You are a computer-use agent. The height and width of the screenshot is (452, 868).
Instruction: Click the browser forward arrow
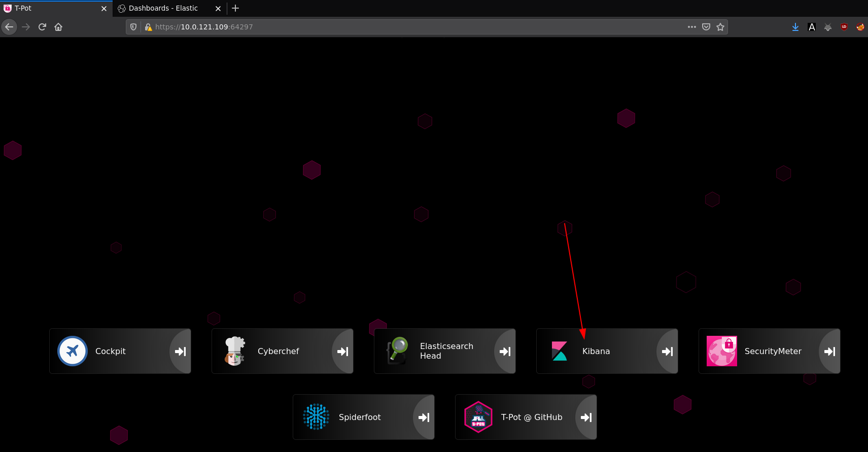point(26,27)
